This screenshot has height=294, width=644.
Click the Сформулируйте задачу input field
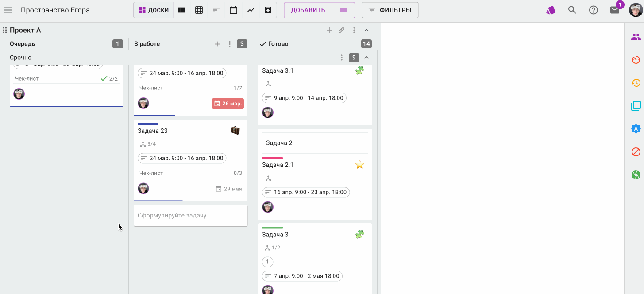(191, 215)
